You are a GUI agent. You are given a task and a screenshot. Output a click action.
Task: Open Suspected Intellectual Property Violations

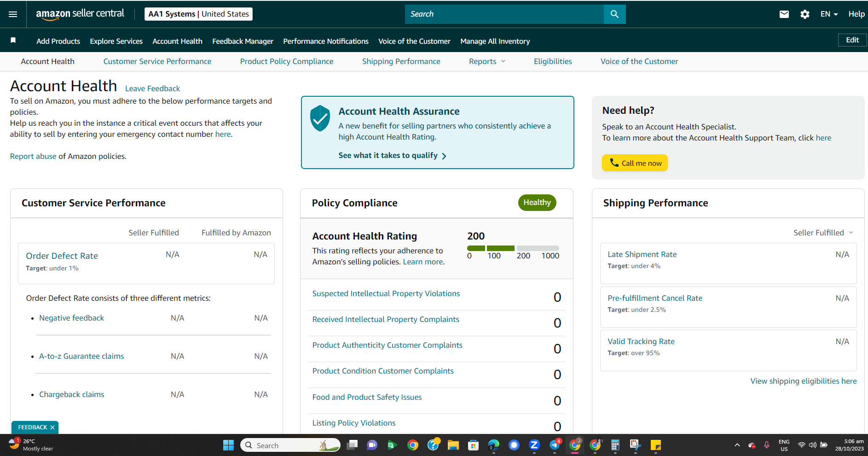(386, 293)
